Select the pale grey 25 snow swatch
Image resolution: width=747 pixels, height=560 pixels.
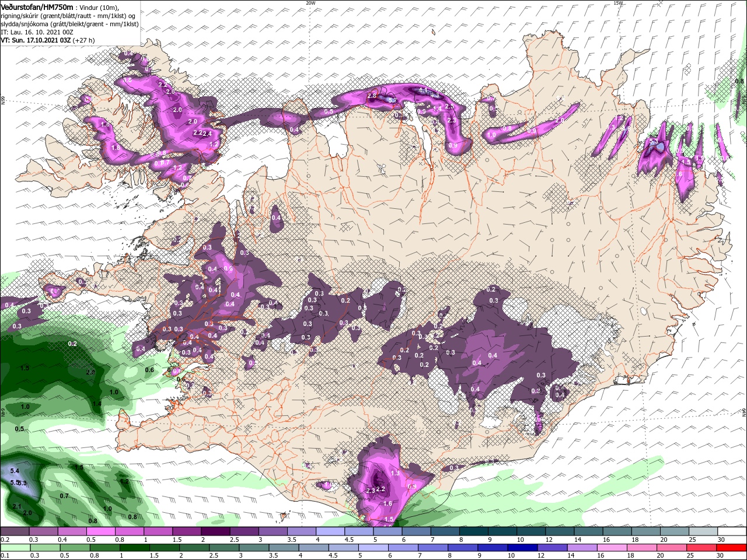point(704,531)
